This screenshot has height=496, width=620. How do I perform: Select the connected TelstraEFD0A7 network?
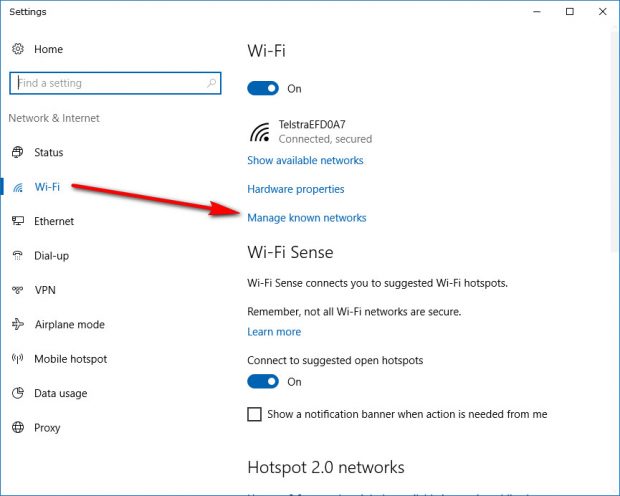[x=310, y=132]
